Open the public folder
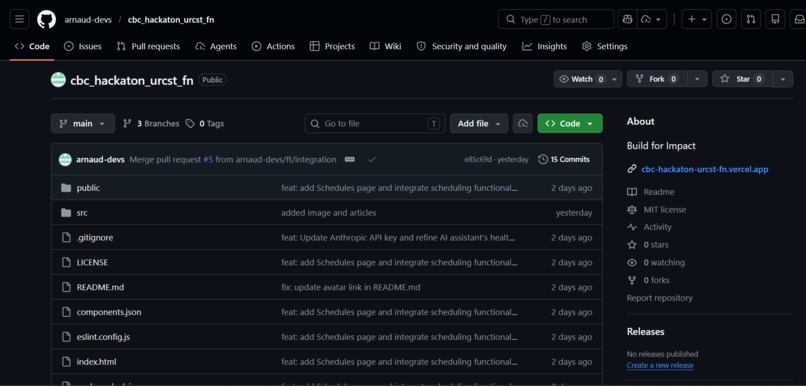The image size is (806, 386). pos(88,188)
